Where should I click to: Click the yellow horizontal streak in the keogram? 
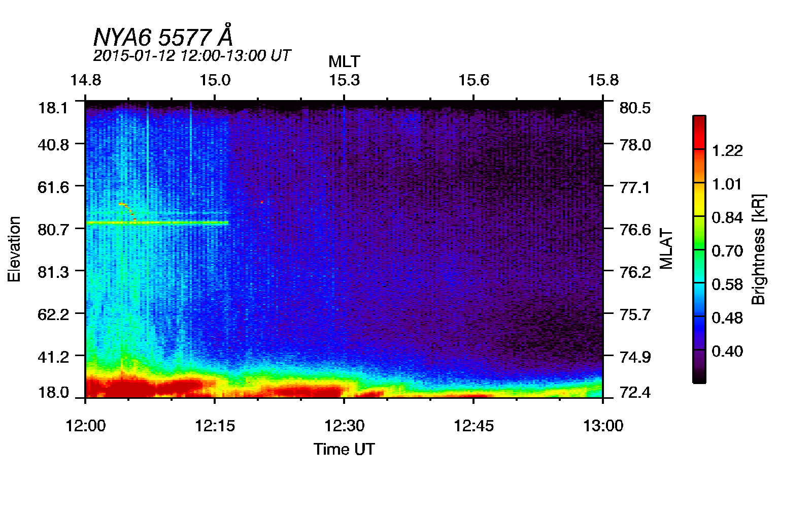tap(157, 223)
